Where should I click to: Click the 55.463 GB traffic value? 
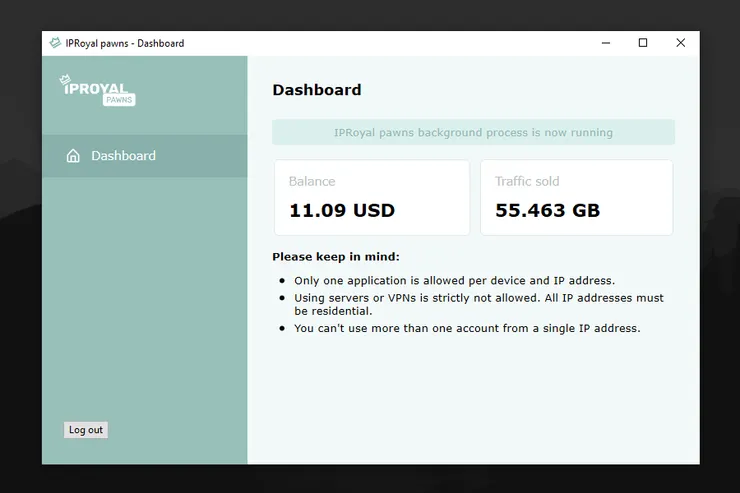pyautogui.click(x=548, y=211)
